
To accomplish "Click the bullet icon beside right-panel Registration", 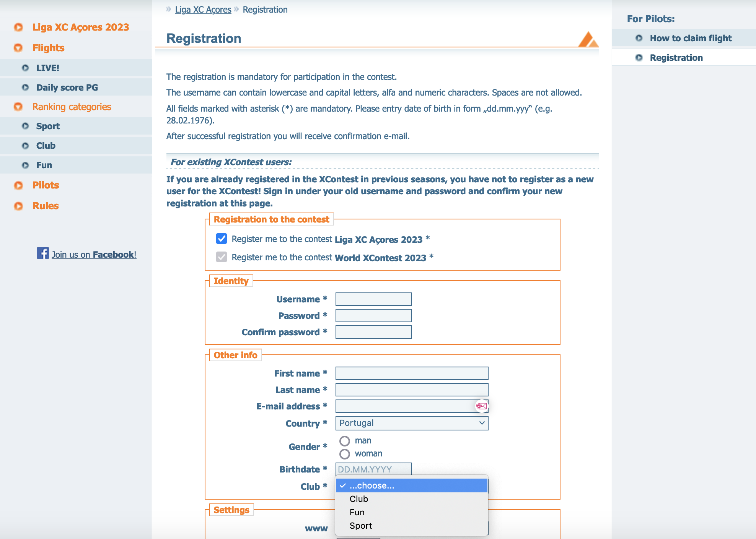I will (639, 58).
